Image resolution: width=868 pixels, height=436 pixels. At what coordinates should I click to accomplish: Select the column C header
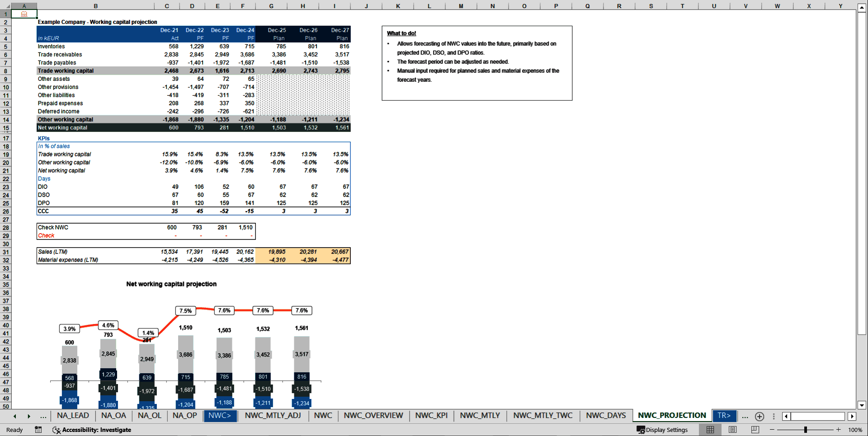(167, 6)
